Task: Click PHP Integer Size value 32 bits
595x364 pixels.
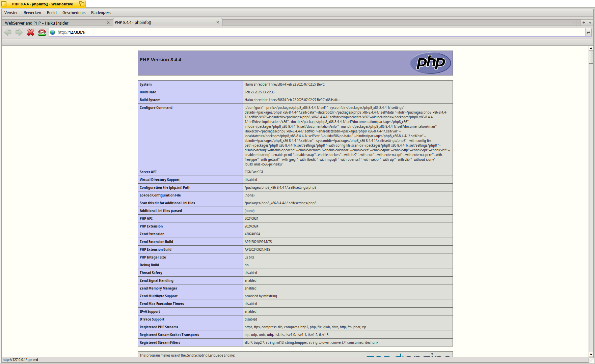Action: point(249,257)
